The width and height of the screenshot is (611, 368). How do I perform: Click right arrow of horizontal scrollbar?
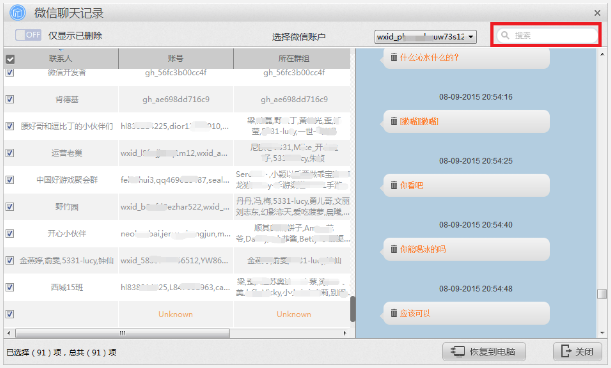(x=345, y=333)
